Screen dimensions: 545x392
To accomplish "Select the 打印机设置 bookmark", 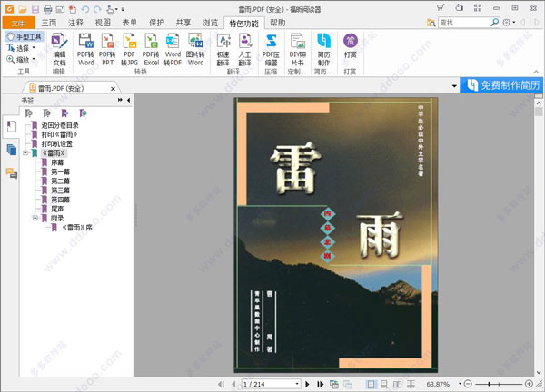I will pyautogui.click(x=56, y=144).
